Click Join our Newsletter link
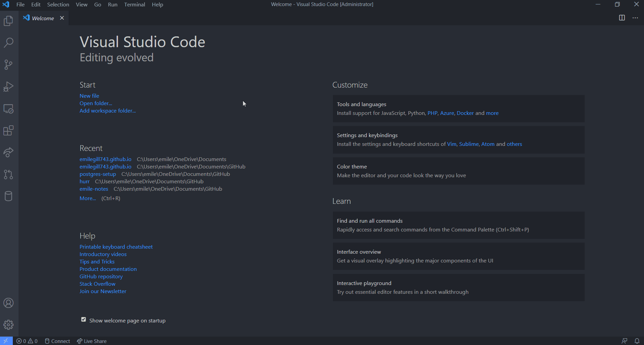 click(103, 291)
